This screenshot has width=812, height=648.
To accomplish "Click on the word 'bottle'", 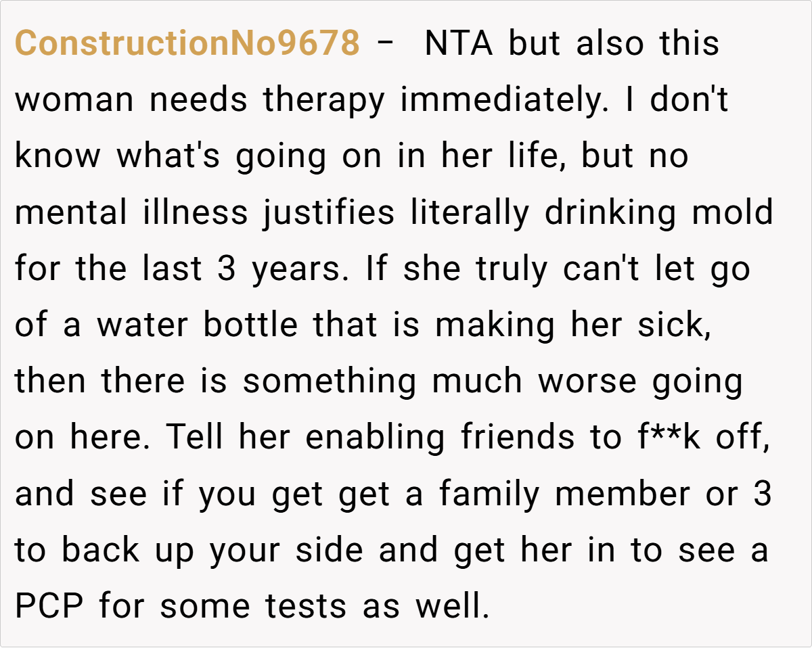I will pyautogui.click(x=250, y=326).
